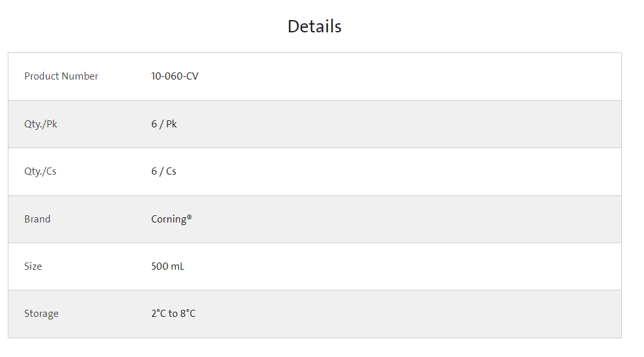Screen dimensions: 644x357
Task: Click the Corning brand name
Action: [x=169, y=219]
